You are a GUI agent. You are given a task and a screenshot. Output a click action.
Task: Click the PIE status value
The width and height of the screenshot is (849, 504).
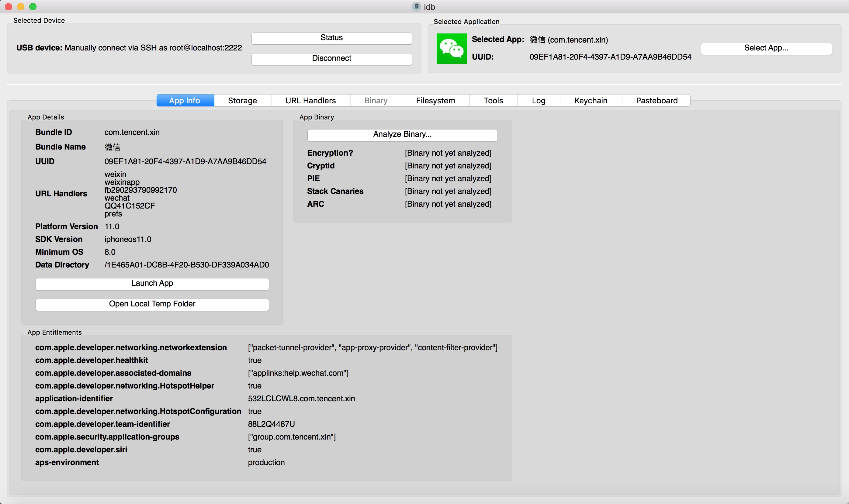(448, 178)
